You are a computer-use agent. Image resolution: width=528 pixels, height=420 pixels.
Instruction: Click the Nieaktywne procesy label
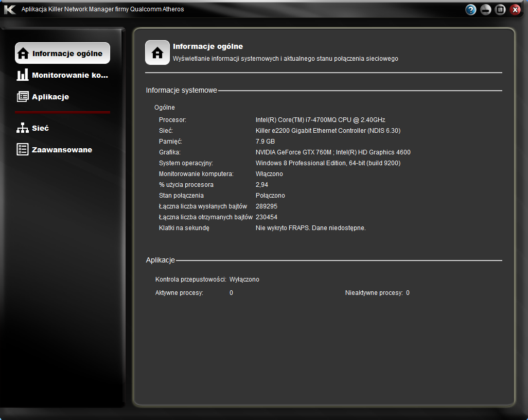coord(374,293)
